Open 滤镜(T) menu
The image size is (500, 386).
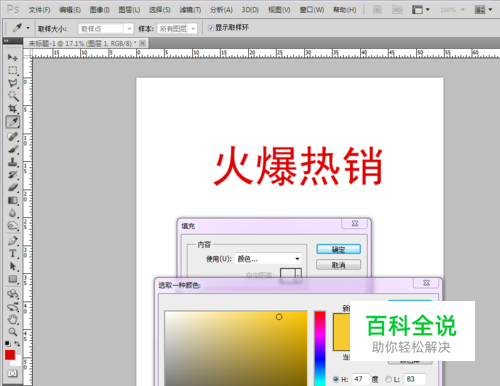pyautogui.click(x=190, y=10)
